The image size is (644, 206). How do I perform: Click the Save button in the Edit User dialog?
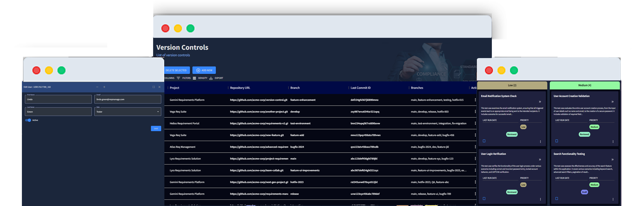(156, 128)
